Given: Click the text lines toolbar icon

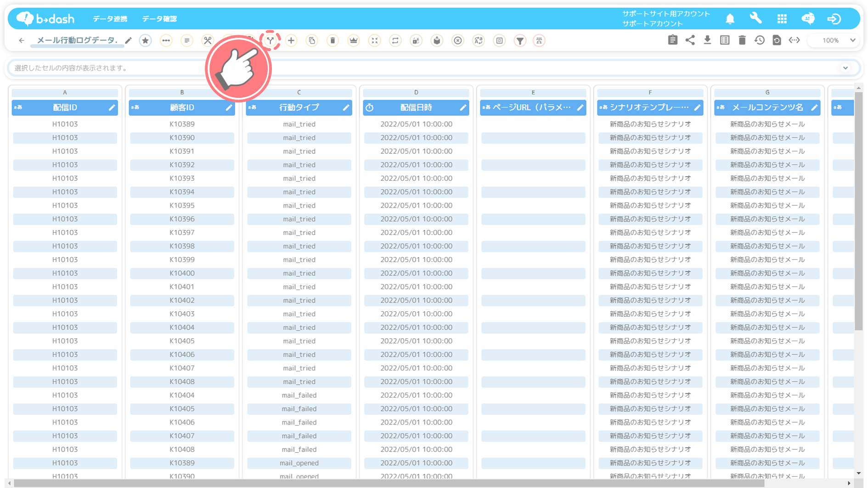Looking at the screenshot, I should [187, 40].
